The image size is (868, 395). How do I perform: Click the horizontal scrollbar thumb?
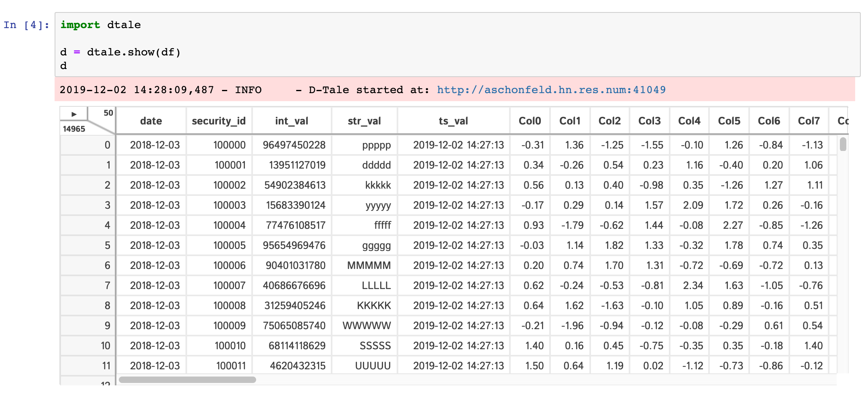187,380
